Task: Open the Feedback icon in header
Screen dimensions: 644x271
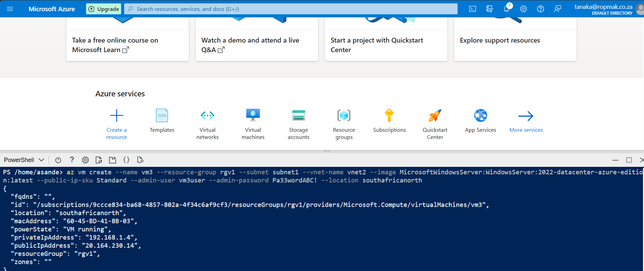Action: point(558,9)
